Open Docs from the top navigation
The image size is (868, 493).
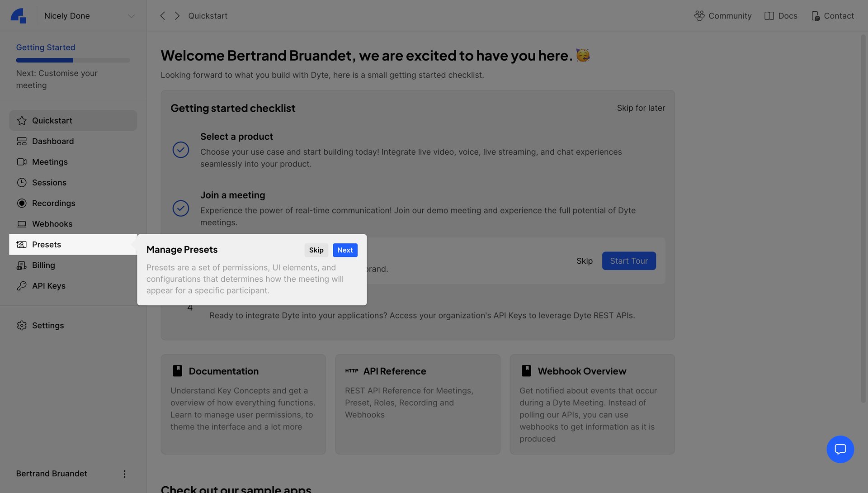pyautogui.click(x=781, y=15)
